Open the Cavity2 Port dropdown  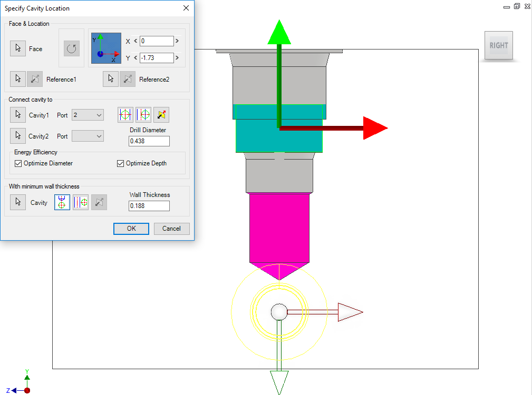tap(87, 136)
